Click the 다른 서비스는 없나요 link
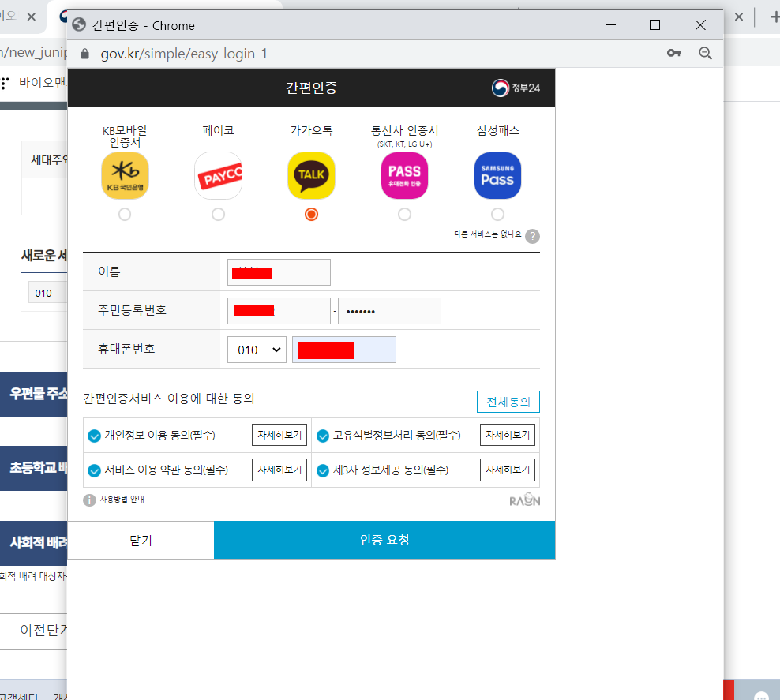 click(488, 234)
